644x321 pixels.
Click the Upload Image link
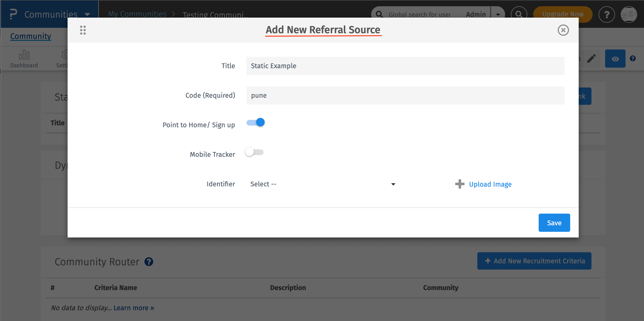(x=490, y=184)
